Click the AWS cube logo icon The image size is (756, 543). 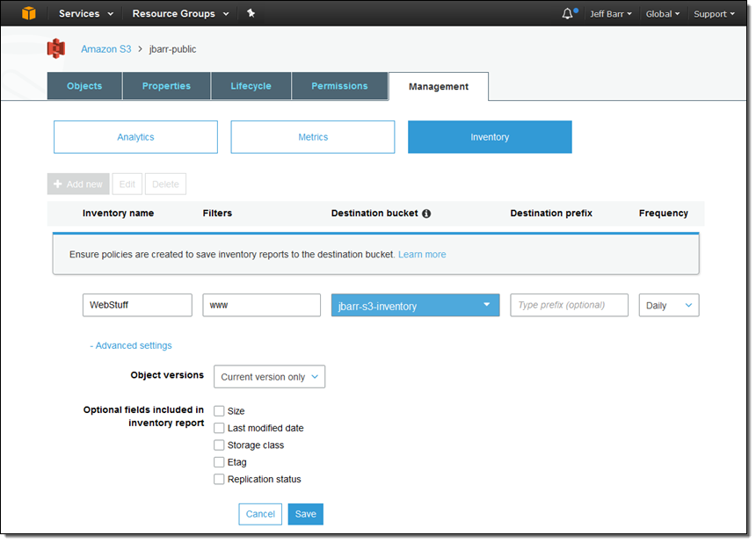29,13
